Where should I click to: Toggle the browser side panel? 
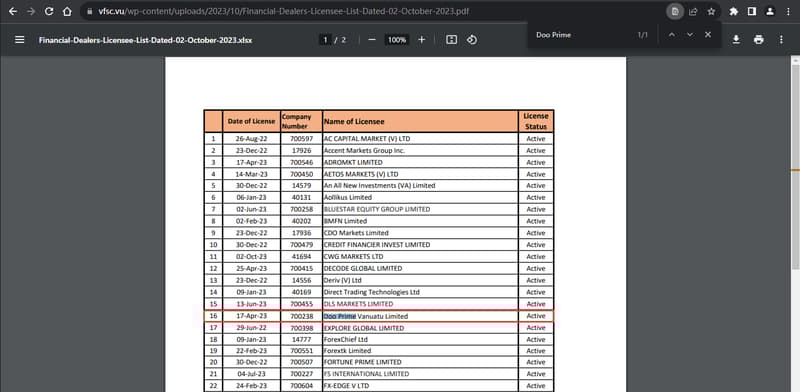tap(752, 11)
